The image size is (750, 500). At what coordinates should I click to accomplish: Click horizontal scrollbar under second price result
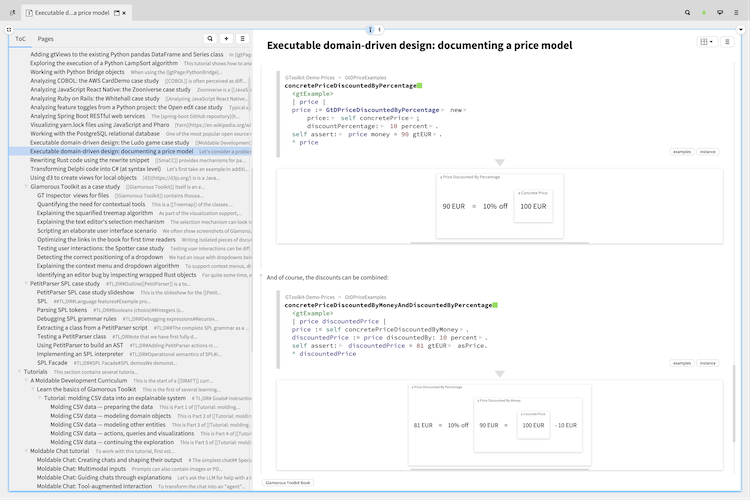499,469
